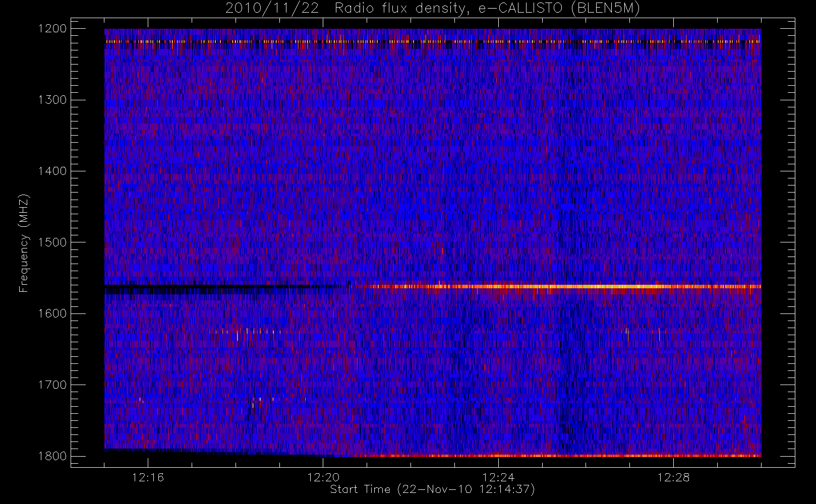The width and height of the screenshot is (816, 504).
Task: Click the '12:28' time tick label
Action: coord(673,477)
